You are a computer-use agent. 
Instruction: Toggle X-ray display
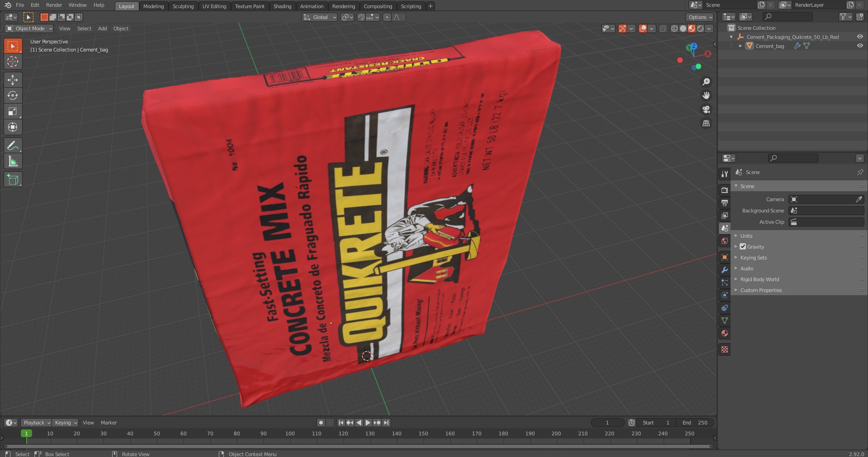pos(663,28)
